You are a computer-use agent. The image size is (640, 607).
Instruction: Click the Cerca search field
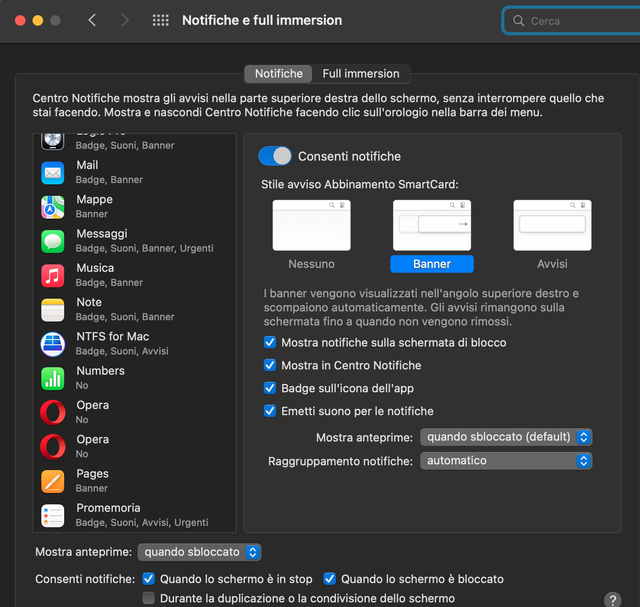coord(571,20)
